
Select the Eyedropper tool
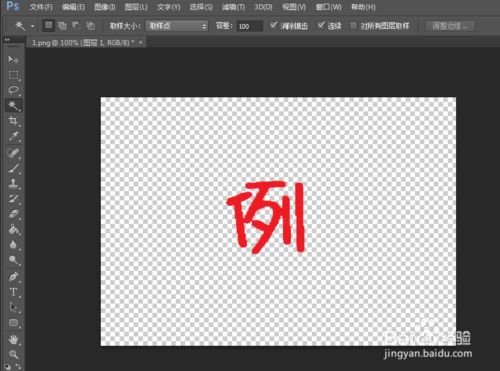[x=13, y=136]
